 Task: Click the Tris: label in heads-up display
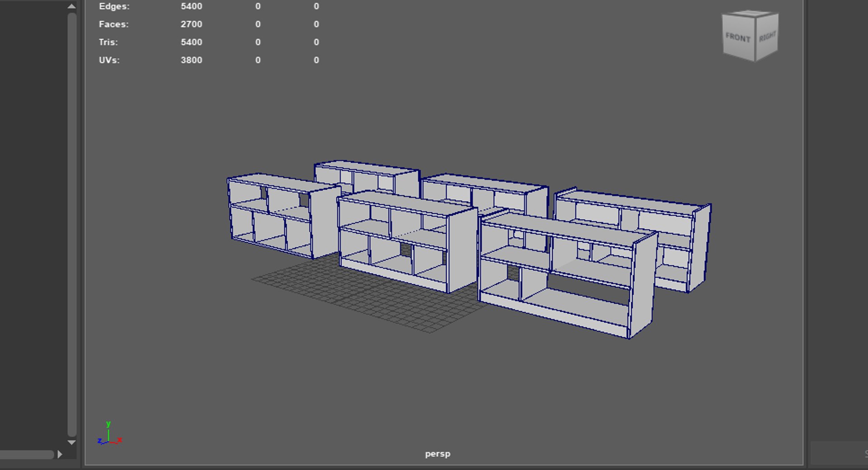point(108,42)
